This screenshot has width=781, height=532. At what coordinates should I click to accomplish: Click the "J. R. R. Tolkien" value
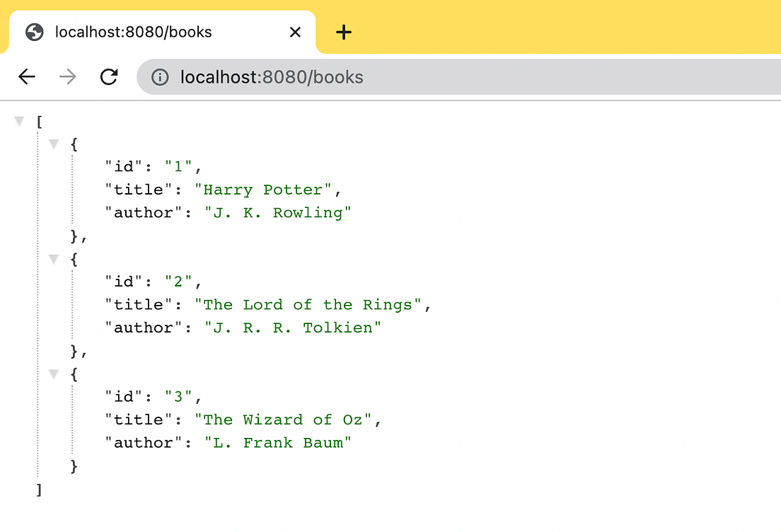tap(292, 327)
